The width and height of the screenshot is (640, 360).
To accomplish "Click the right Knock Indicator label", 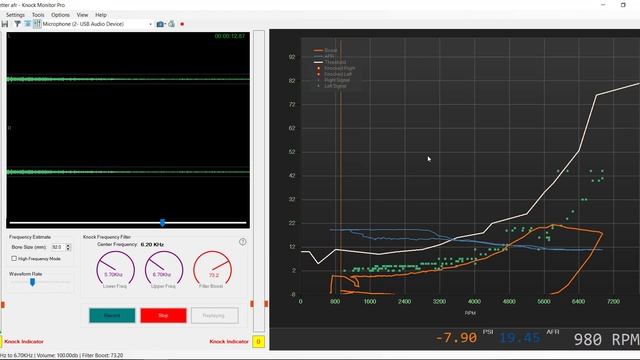I will pyautogui.click(x=229, y=342).
